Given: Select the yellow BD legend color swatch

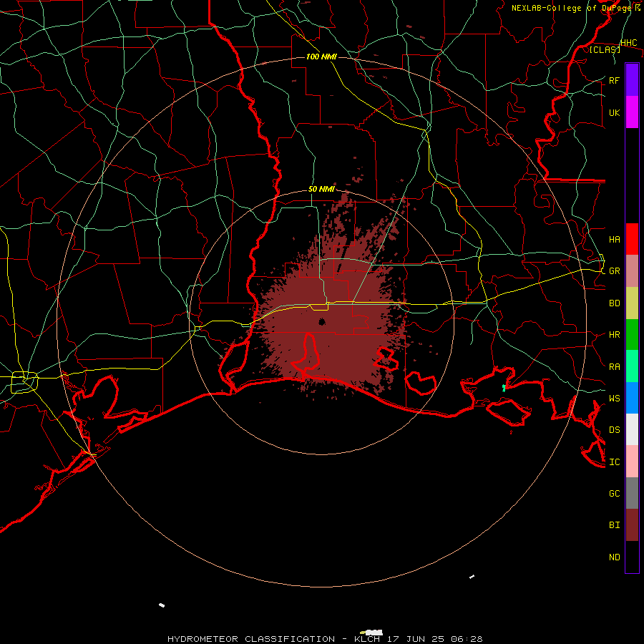Looking at the screenshot, I should point(632,303).
